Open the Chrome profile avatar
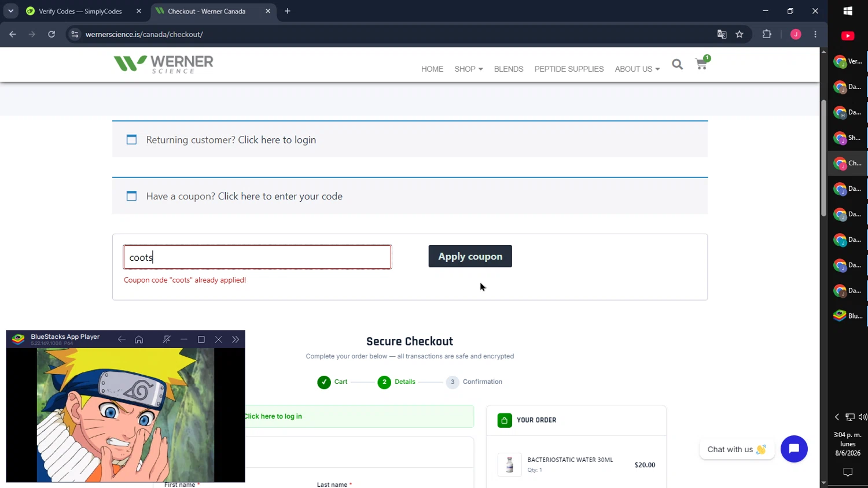This screenshot has width=868, height=488. (x=796, y=34)
